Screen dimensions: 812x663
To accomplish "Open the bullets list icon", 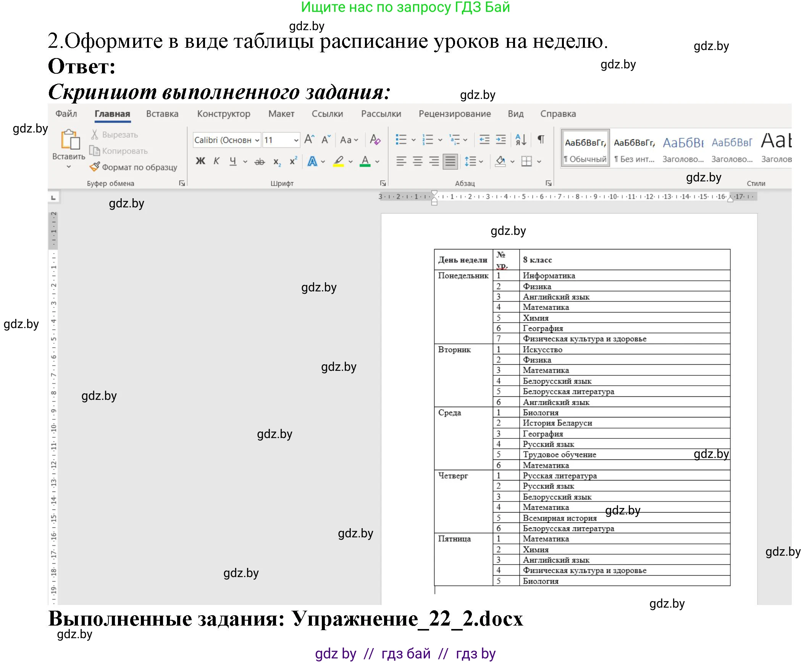I will point(402,140).
